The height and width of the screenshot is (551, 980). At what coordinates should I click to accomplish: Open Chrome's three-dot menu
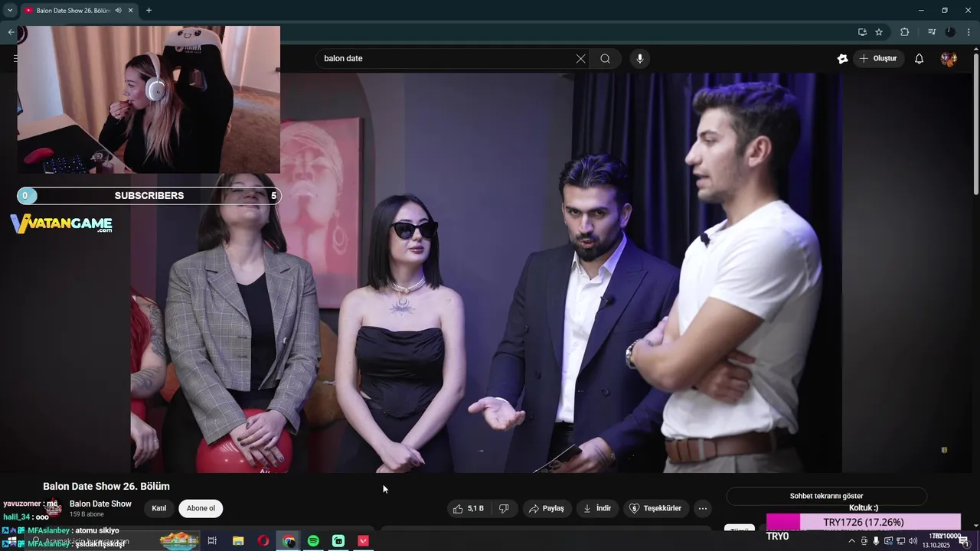[x=969, y=32]
